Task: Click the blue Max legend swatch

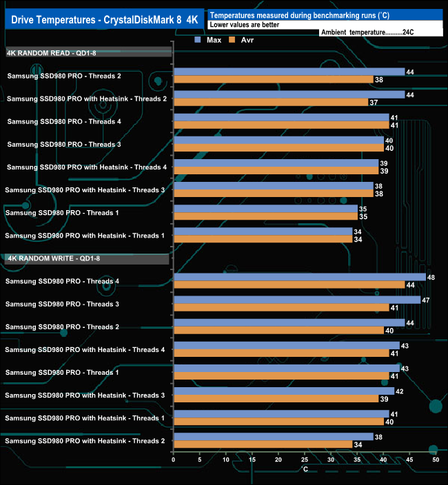Action: [198, 39]
